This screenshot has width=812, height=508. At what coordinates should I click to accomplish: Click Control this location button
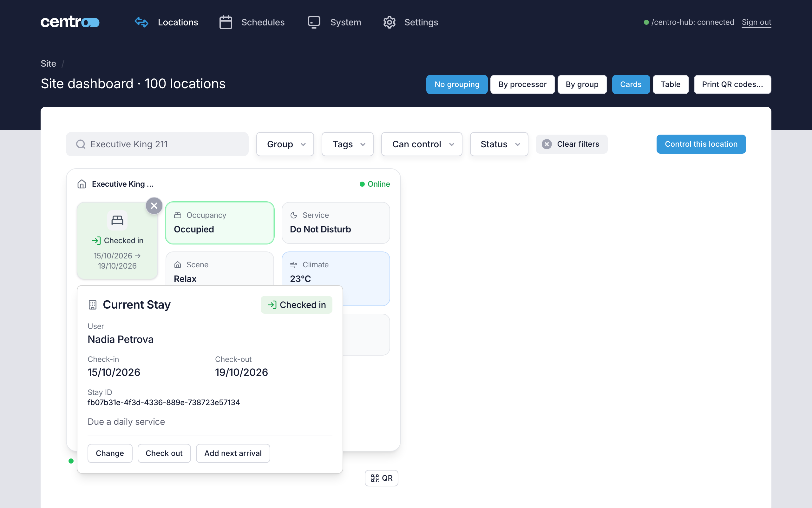[701, 144]
